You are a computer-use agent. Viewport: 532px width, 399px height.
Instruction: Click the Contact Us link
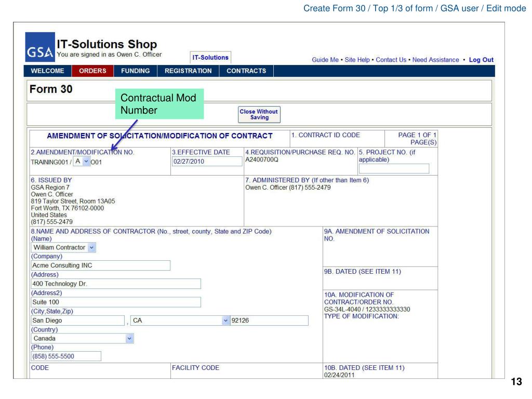coord(391,60)
